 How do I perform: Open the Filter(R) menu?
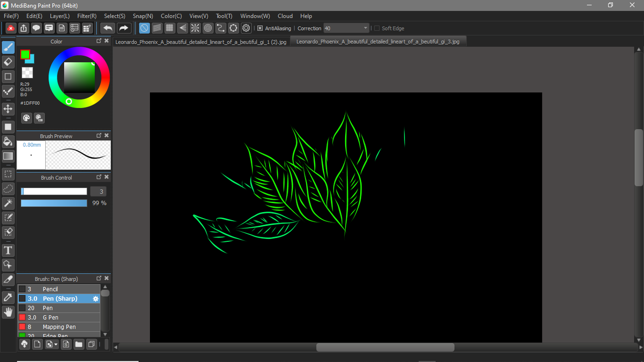pyautogui.click(x=87, y=16)
